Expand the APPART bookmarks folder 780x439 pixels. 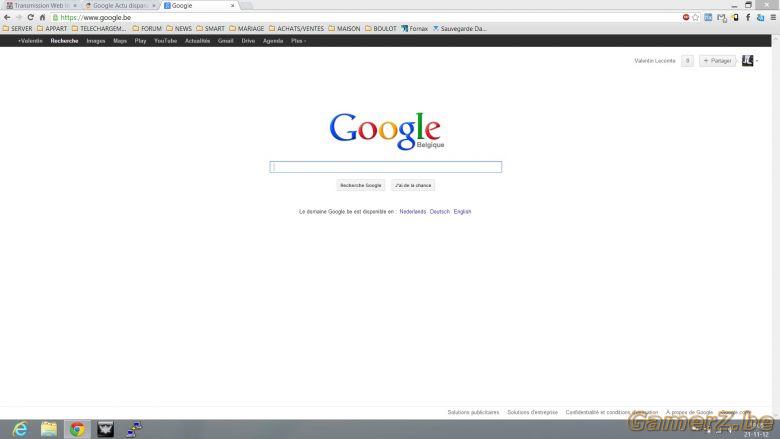[52, 29]
